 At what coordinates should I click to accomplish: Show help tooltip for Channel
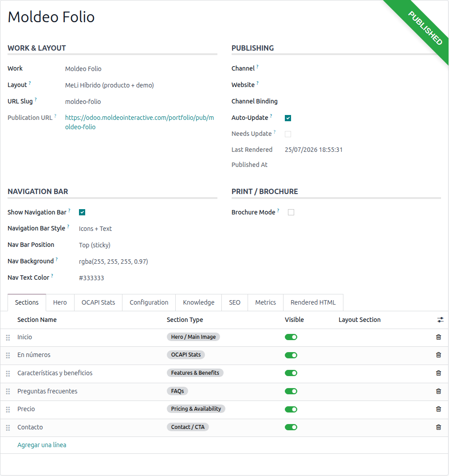[257, 67]
